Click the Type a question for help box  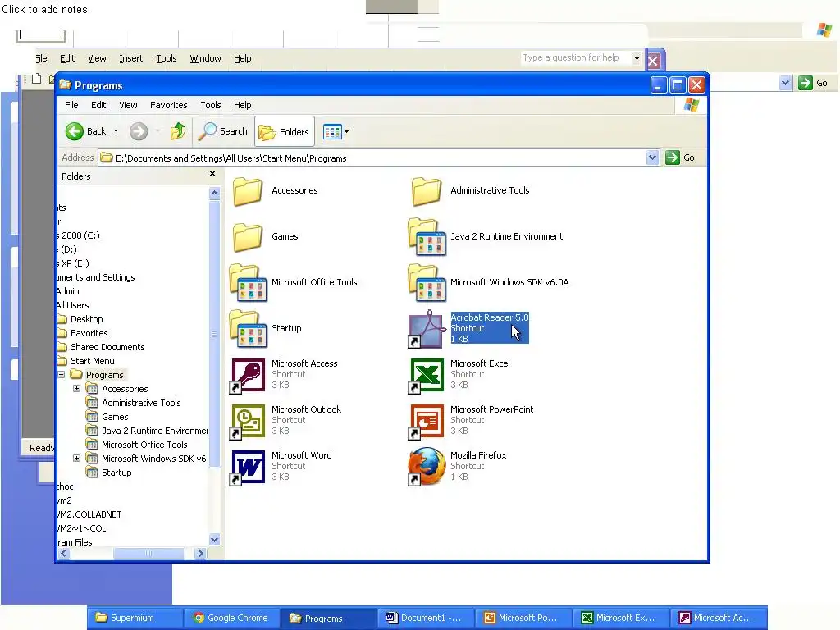click(x=576, y=58)
